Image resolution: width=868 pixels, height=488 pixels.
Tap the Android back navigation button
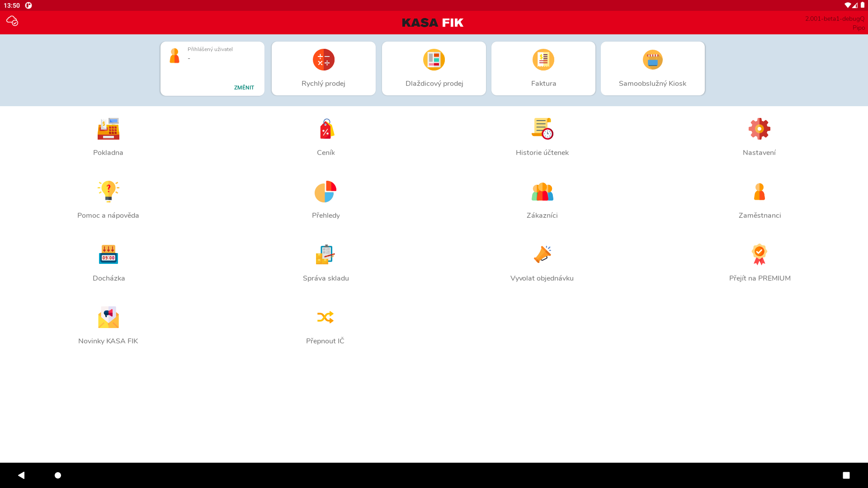21,475
